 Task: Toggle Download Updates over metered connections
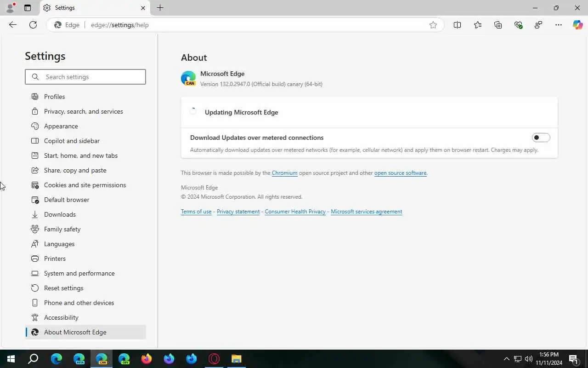(541, 138)
